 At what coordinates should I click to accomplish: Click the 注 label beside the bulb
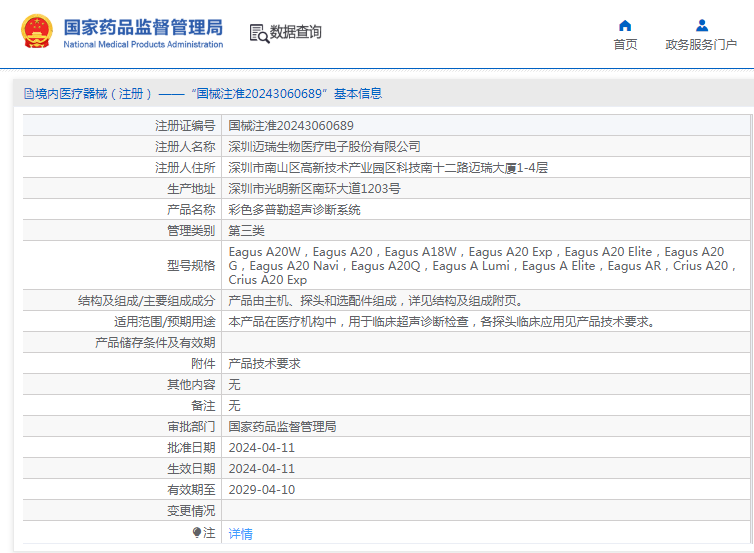pos(209,533)
